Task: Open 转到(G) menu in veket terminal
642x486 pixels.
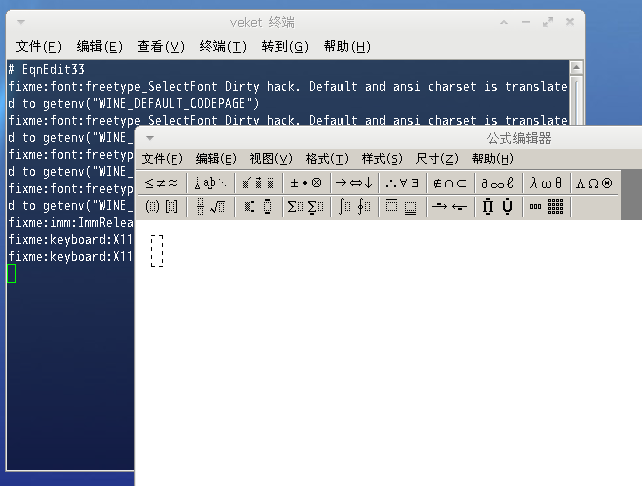Action: coord(285,47)
